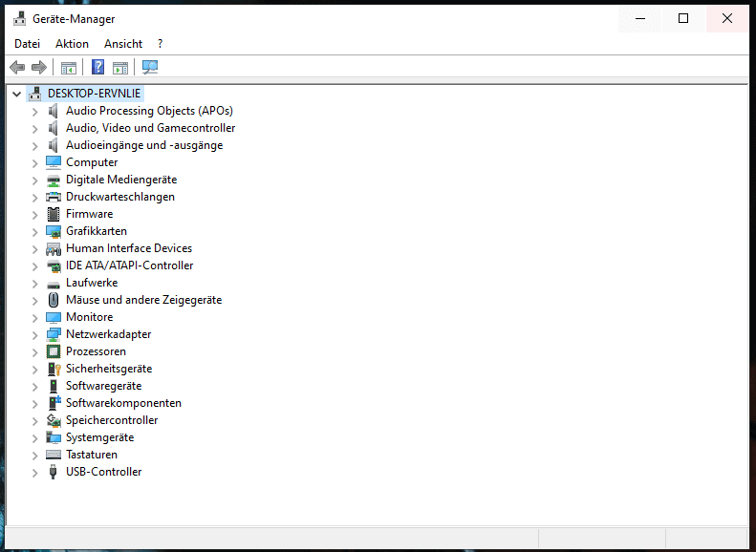Expand the Speichercontroller category
This screenshot has height=552, width=756.
click(x=34, y=421)
